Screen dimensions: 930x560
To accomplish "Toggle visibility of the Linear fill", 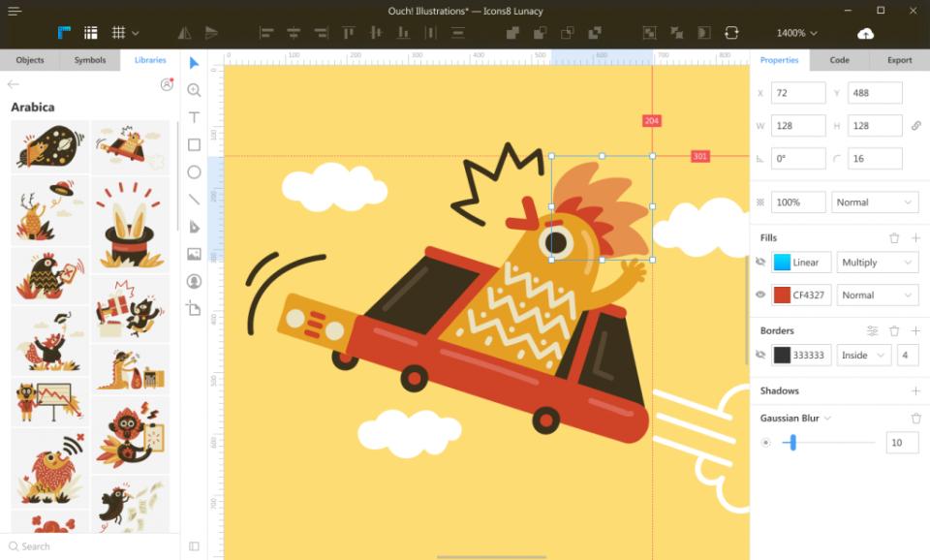I will 761,262.
